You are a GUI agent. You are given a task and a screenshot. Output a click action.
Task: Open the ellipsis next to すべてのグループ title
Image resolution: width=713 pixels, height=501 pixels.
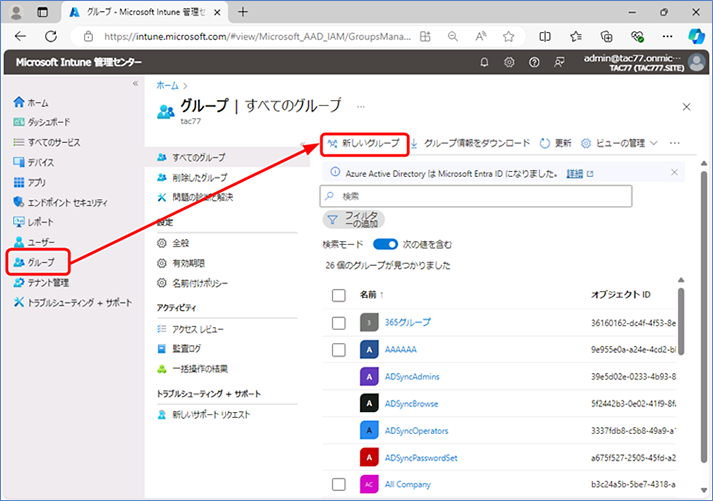tap(361, 107)
